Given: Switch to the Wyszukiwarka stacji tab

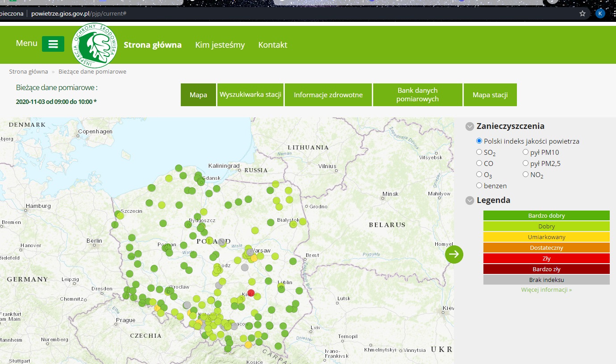Looking at the screenshot, I should coord(250,95).
